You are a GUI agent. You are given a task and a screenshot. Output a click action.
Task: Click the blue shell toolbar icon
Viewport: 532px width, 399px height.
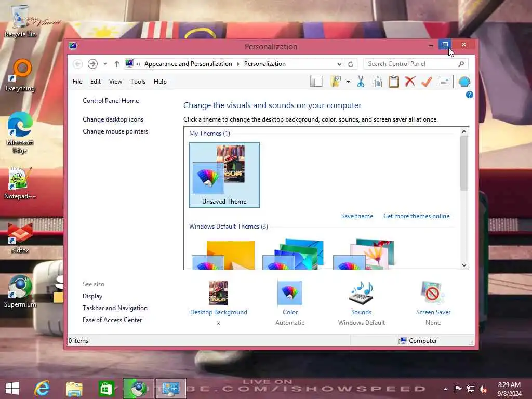coord(464,82)
